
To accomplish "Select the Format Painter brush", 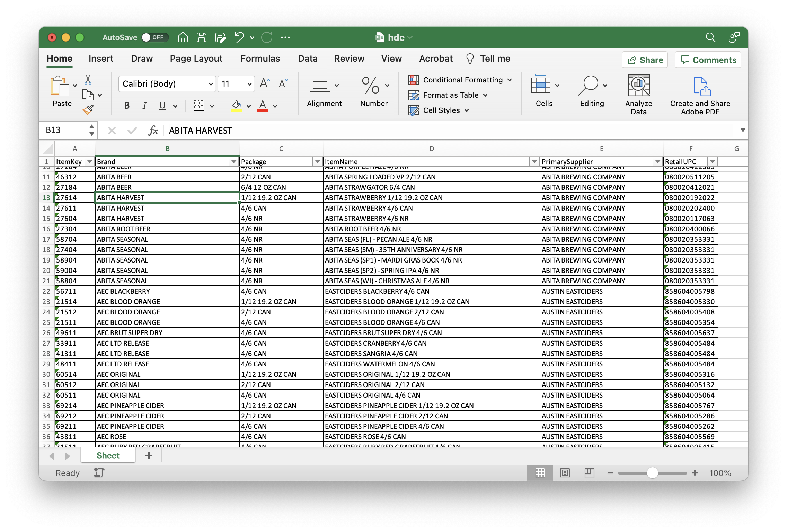I will tap(88, 110).
